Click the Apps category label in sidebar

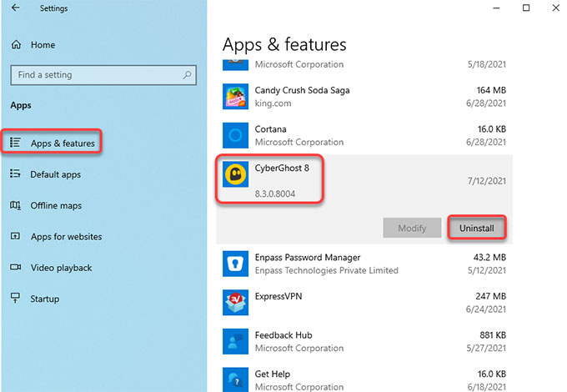pos(21,105)
